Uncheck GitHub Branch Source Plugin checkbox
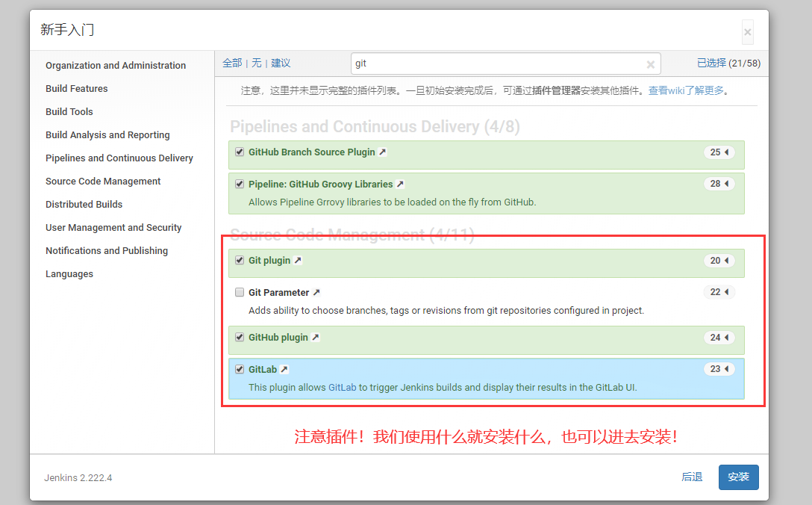The image size is (812, 505). pos(240,152)
